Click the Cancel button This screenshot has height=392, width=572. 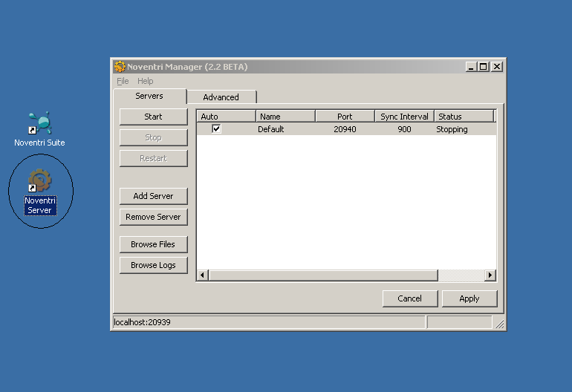pyautogui.click(x=410, y=298)
